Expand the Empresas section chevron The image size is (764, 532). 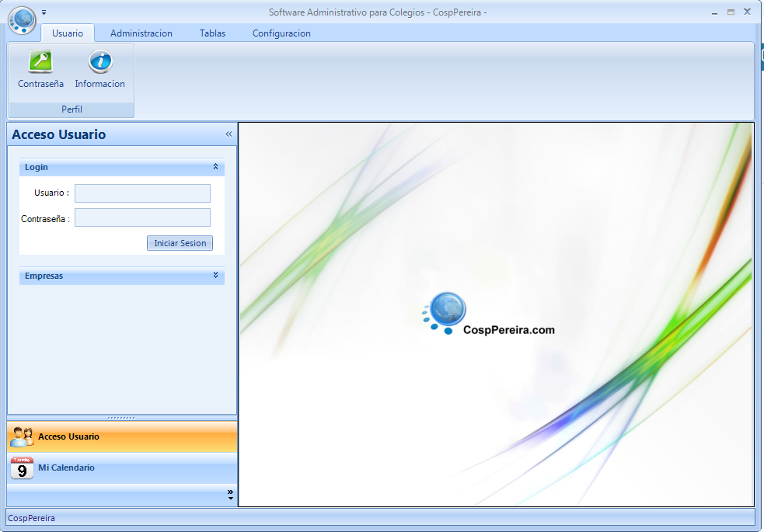coord(215,276)
